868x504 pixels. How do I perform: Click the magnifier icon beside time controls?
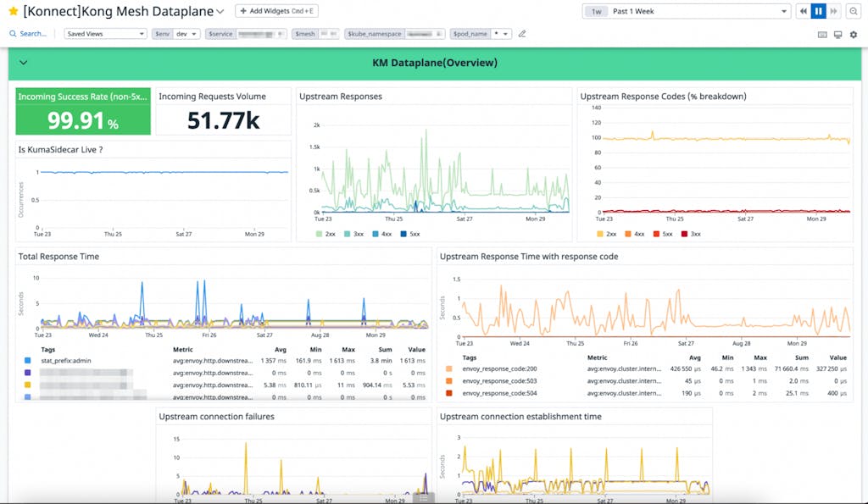[852, 11]
